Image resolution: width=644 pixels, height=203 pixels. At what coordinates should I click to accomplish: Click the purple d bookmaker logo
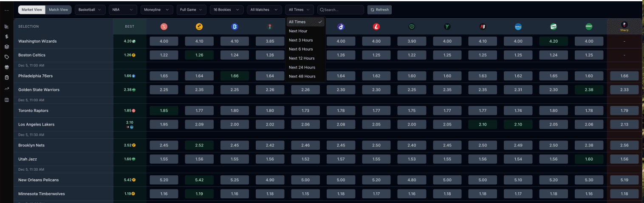(341, 26)
